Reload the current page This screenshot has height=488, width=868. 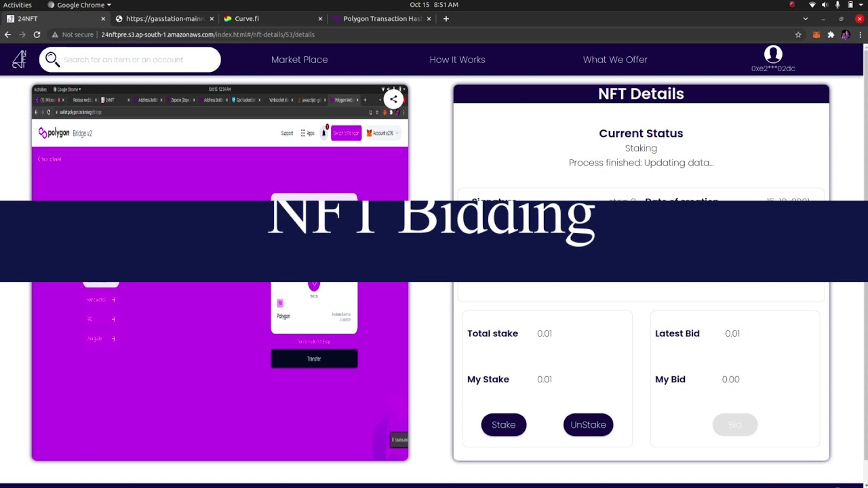[37, 35]
